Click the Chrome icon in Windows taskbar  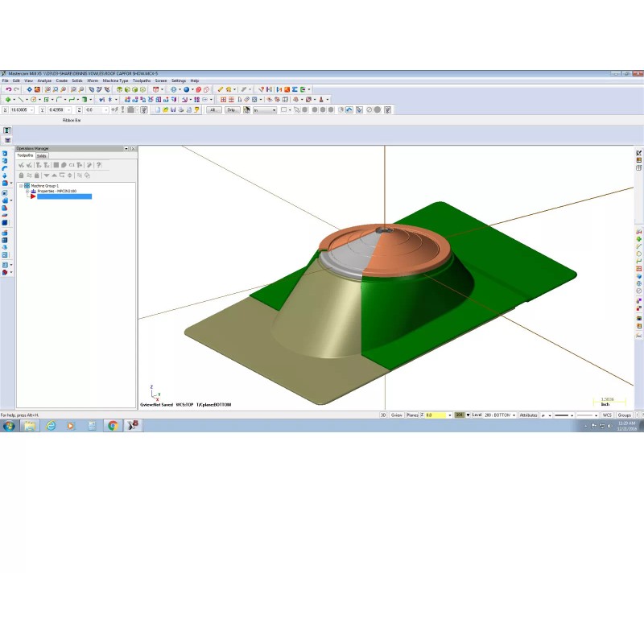[x=113, y=426]
